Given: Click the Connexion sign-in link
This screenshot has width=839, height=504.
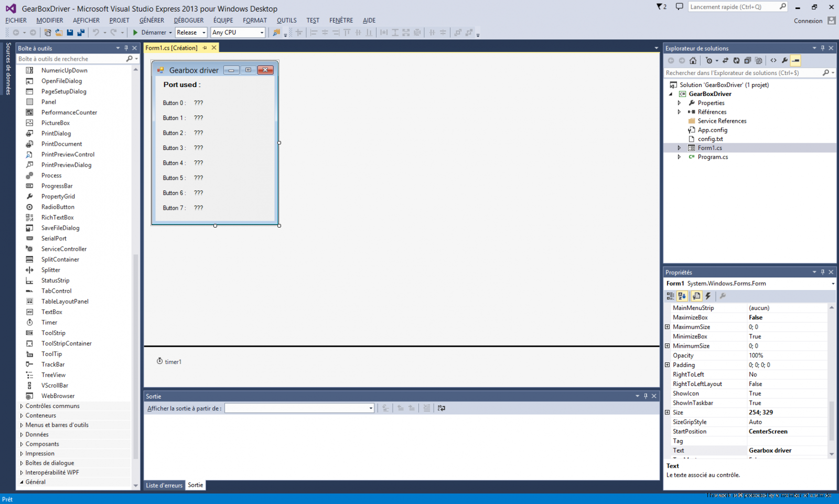Looking at the screenshot, I should [808, 21].
